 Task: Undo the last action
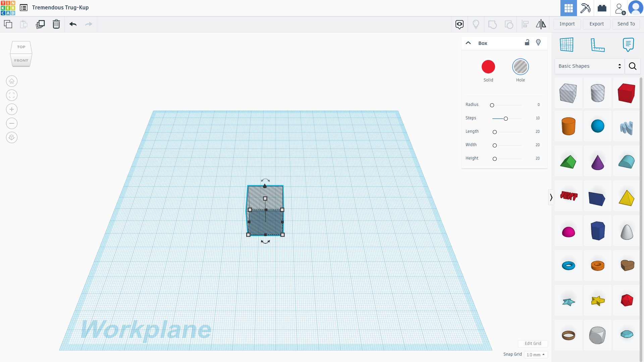pos(72,24)
